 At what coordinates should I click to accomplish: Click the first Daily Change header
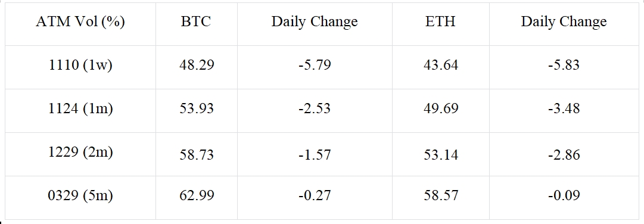(x=315, y=24)
